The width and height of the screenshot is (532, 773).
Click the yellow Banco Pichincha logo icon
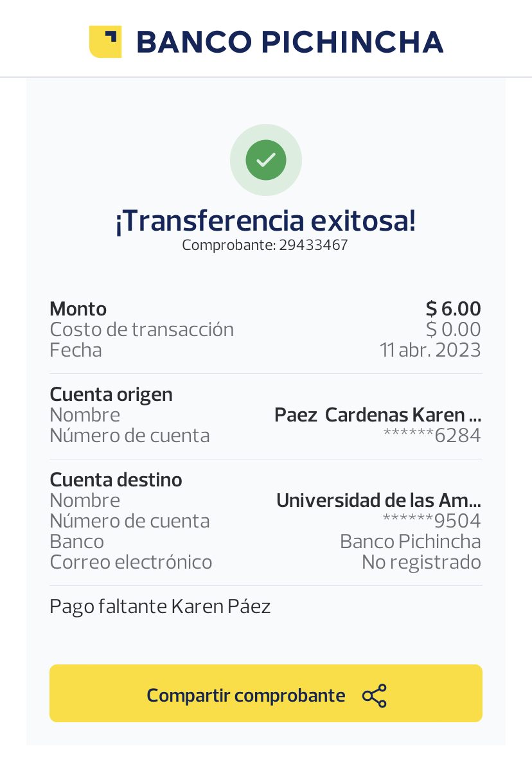click(105, 42)
